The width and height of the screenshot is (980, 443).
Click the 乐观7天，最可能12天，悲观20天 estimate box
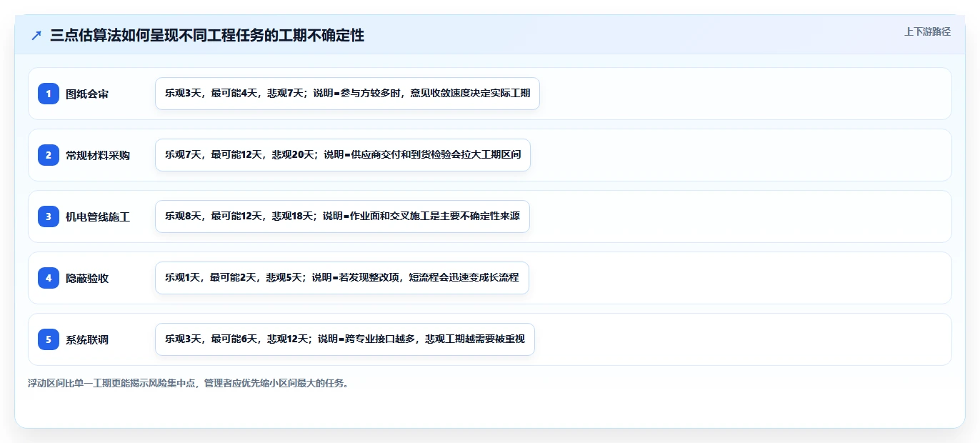[343, 155]
